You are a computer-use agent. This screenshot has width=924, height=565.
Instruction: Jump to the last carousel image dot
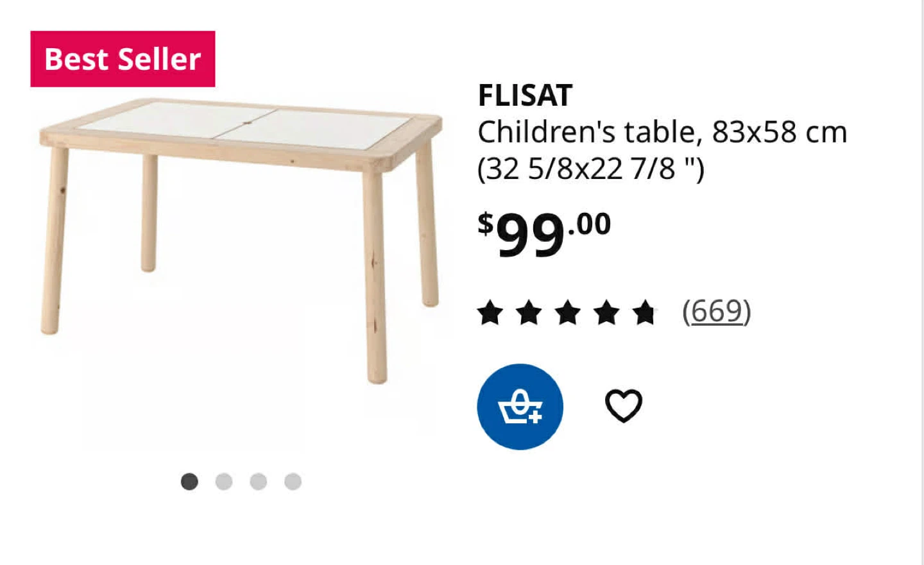tap(293, 481)
